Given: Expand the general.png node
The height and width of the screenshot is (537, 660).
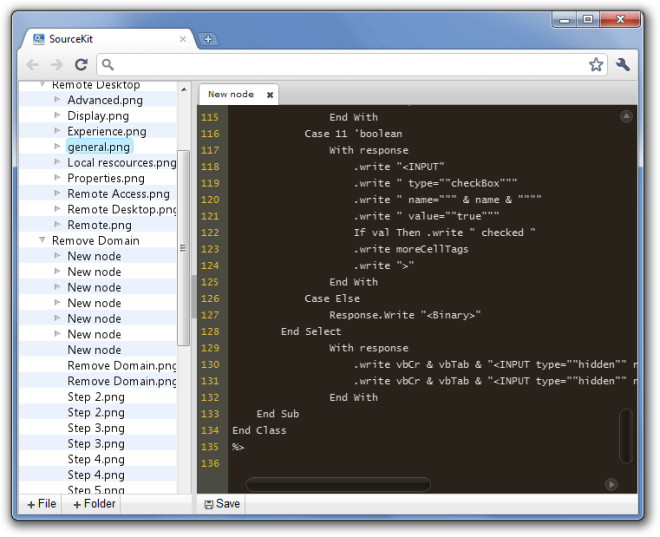Looking at the screenshot, I should [x=57, y=146].
